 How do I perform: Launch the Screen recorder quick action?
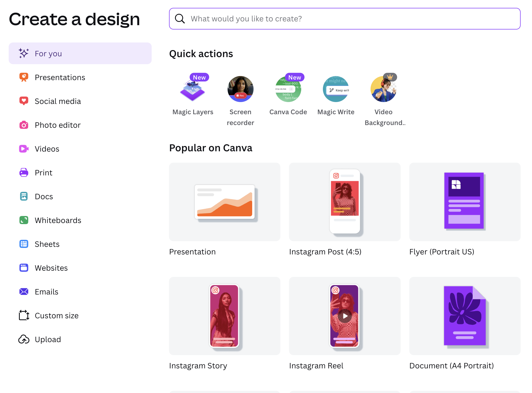pyautogui.click(x=240, y=89)
